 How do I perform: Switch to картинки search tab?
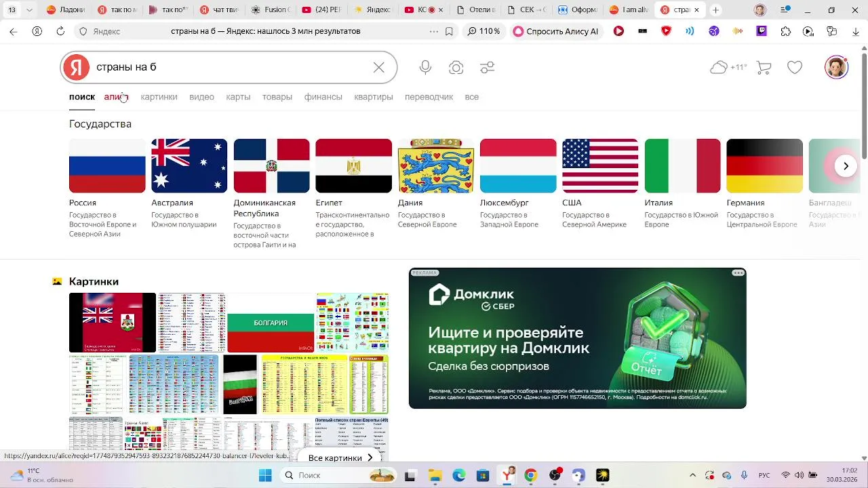[159, 97]
